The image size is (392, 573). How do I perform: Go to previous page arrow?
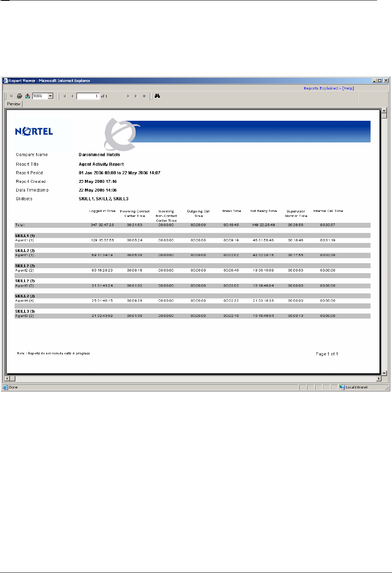click(x=72, y=96)
